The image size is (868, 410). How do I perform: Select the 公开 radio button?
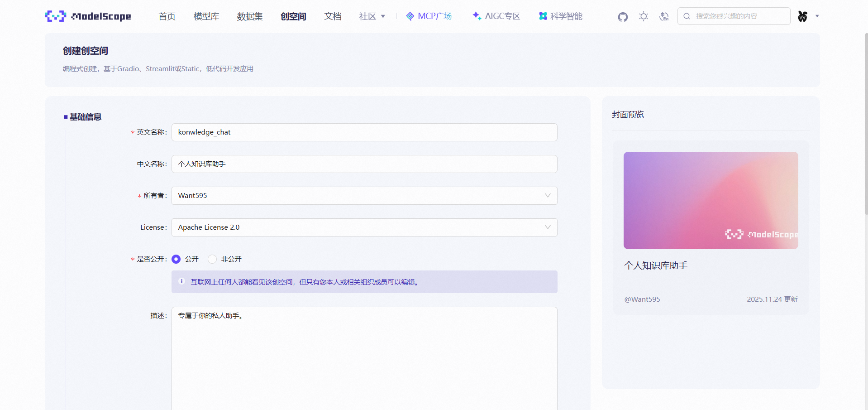(x=176, y=259)
